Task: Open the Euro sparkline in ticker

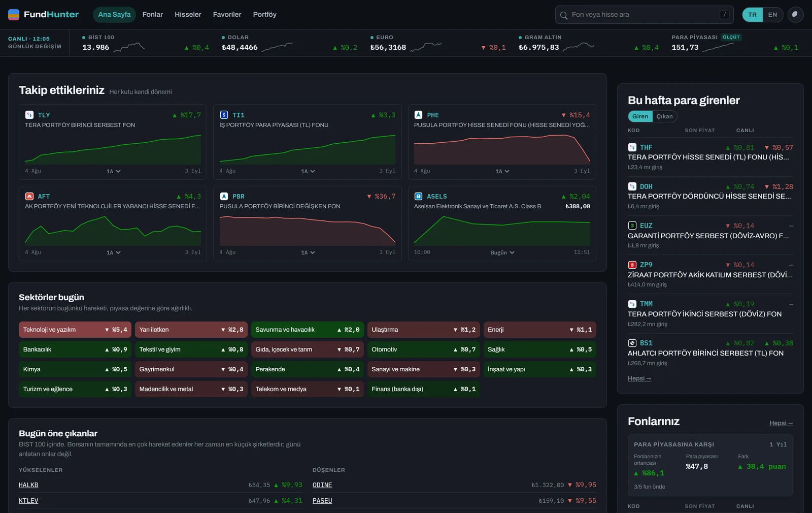Action: tap(426, 47)
